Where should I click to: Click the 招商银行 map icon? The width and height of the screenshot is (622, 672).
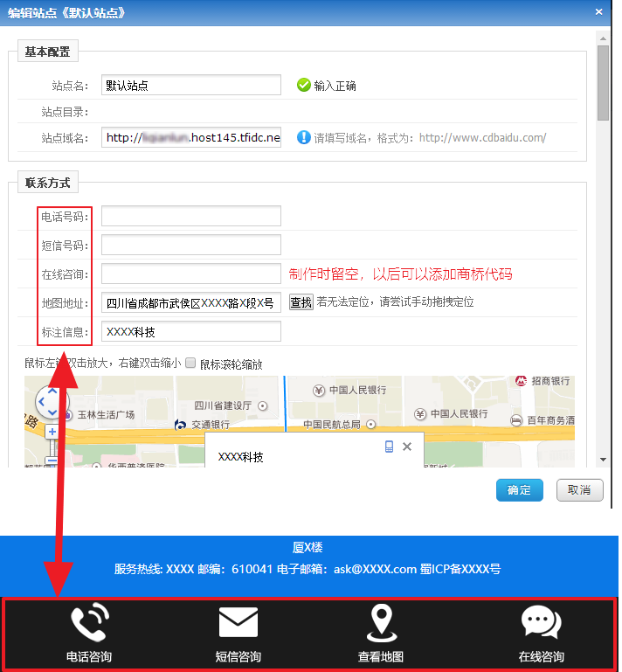click(x=521, y=381)
